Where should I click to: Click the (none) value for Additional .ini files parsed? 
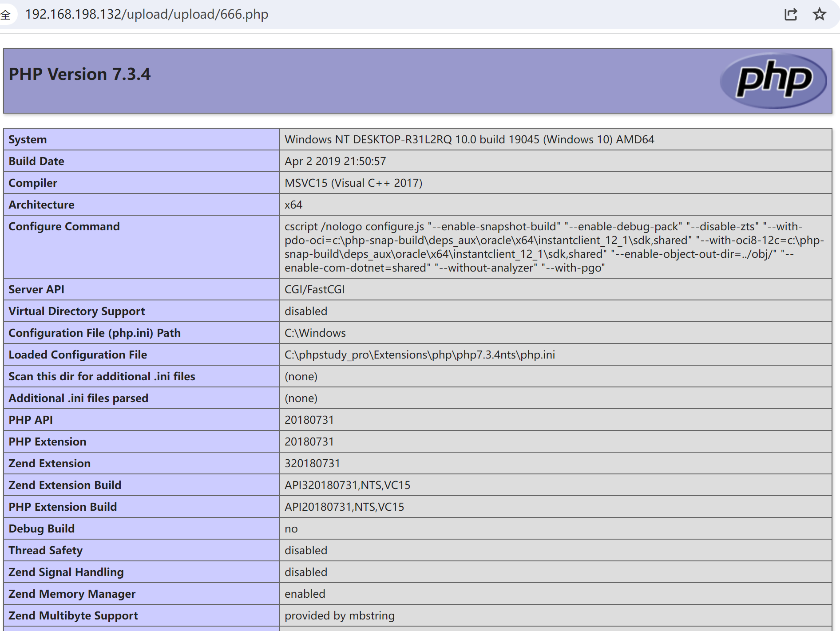pyautogui.click(x=301, y=398)
